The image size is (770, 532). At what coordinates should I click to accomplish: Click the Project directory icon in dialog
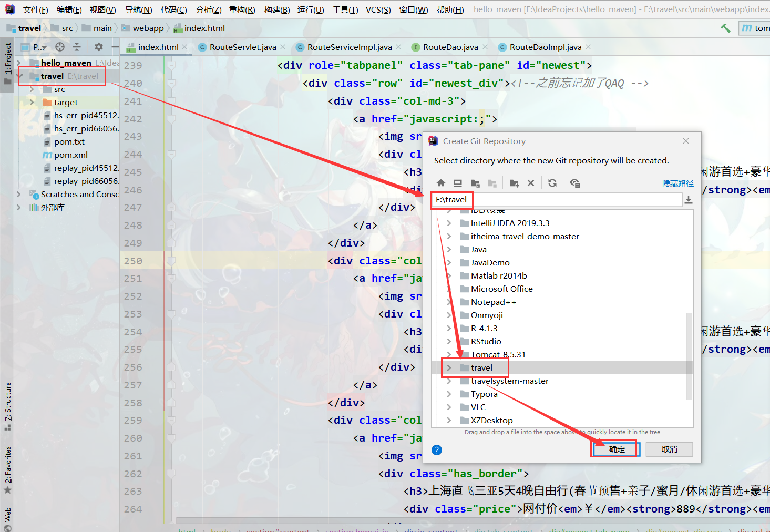click(x=475, y=183)
